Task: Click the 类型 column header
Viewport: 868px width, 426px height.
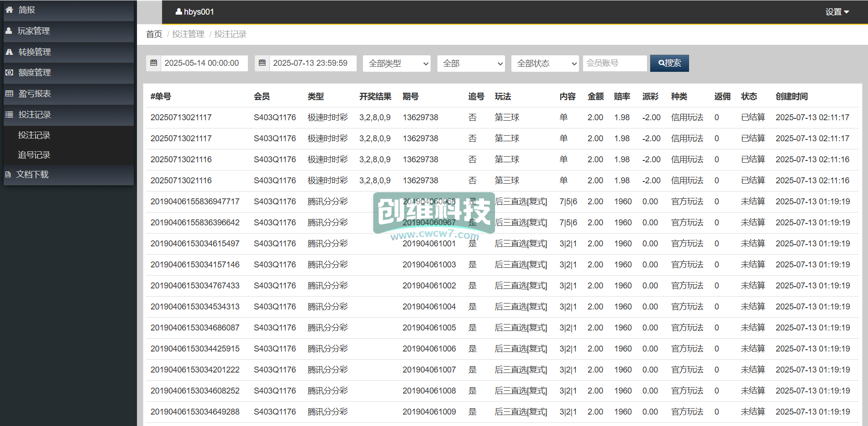Action: pyautogui.click(x=316, y=96)
